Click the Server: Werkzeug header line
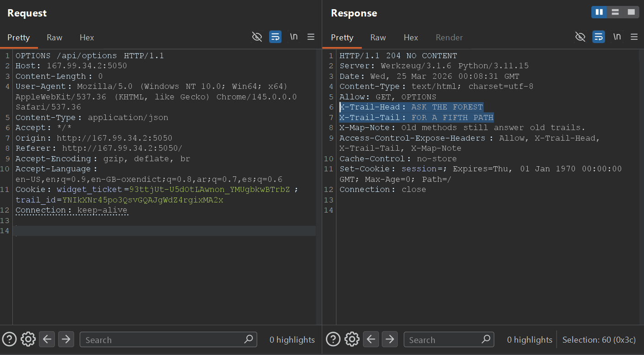 pyautogui.click(x=434, y=66)
